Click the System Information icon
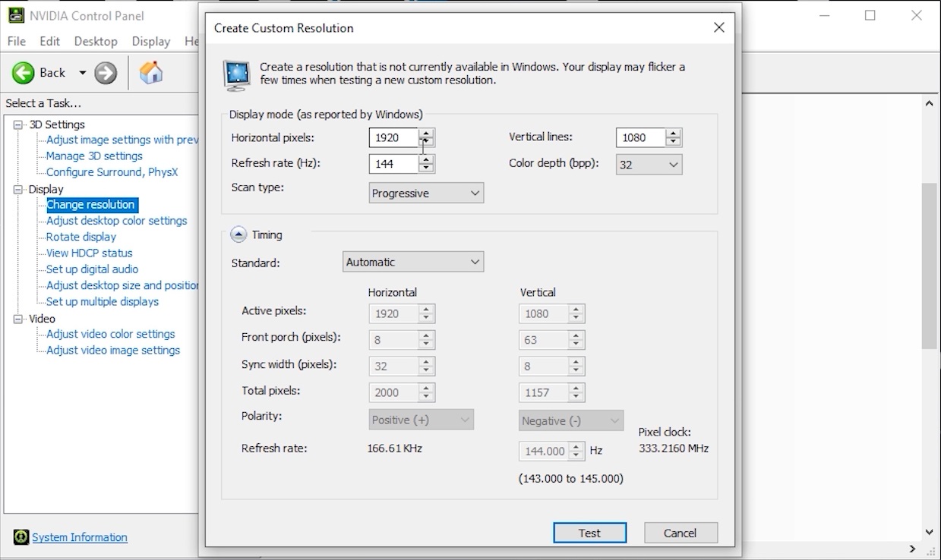This screenshot has width=941, height=560. pos(21,537)
